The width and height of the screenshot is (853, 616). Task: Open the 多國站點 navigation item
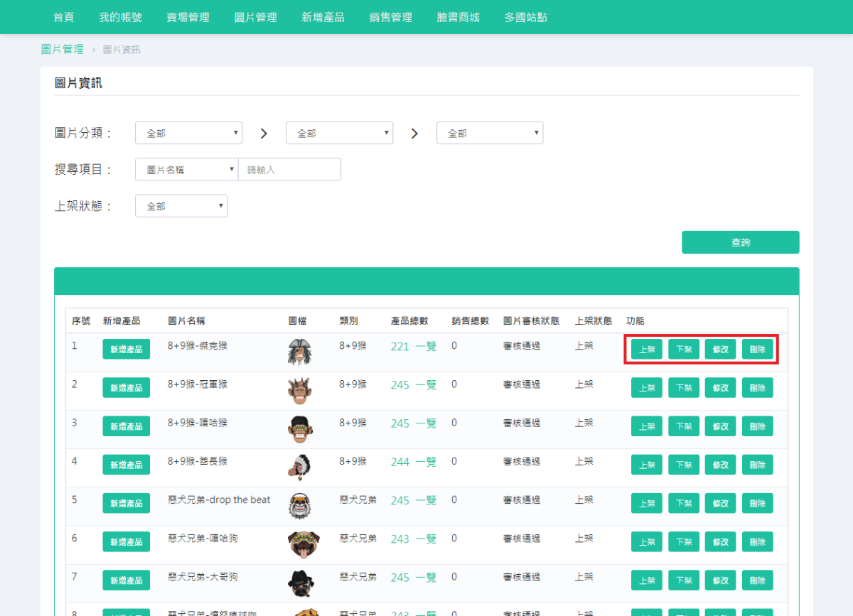525,17
